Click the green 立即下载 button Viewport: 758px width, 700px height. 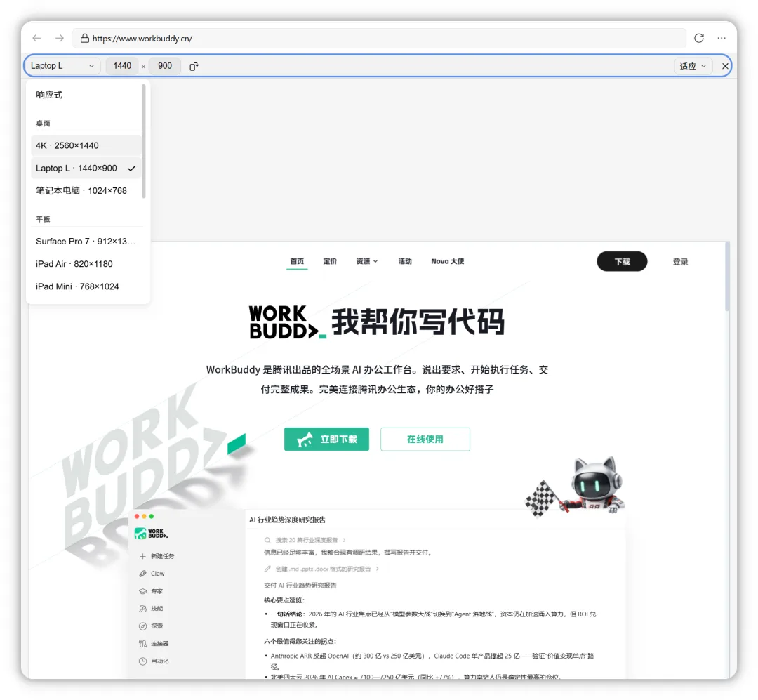click(x=326, y=440)
